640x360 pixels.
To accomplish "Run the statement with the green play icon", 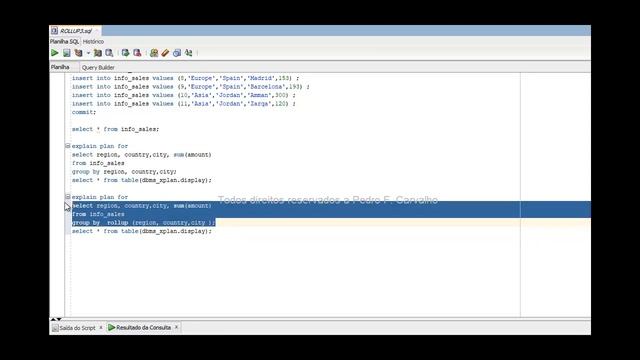I will click(x=55, y=53).
